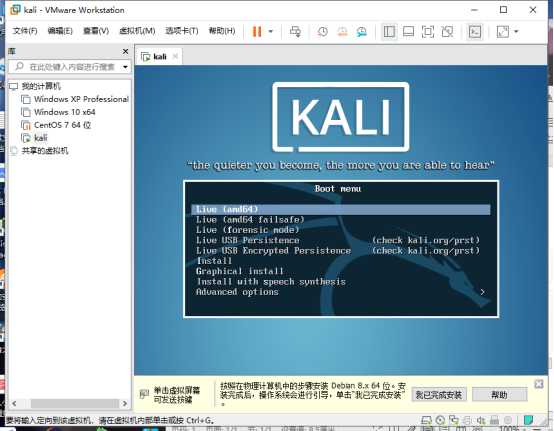The image size is (554, 431).
Task: Click the stretch guest display icon
Action: point(503,31)
